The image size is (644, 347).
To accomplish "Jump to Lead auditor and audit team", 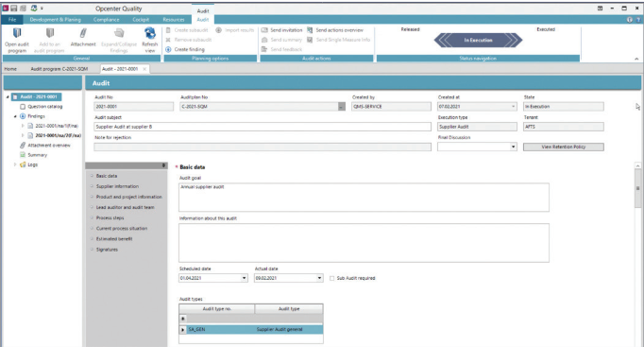I will pos(126,207).
